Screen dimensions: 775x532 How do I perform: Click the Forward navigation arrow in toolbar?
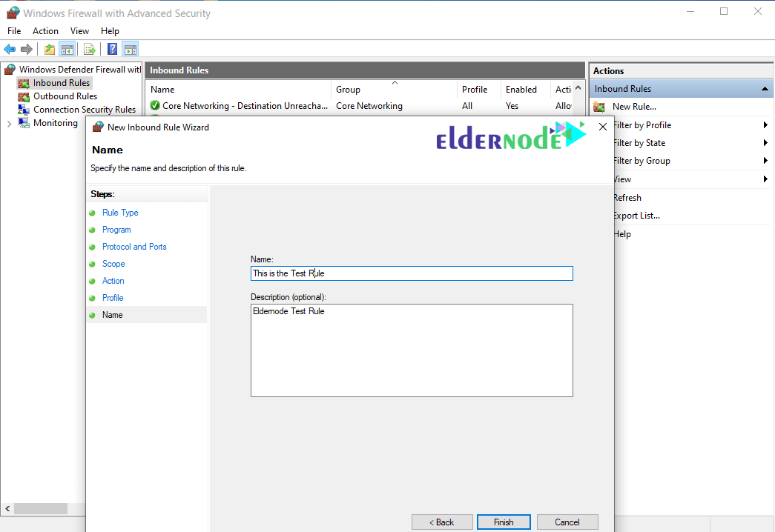pos(27,49)
